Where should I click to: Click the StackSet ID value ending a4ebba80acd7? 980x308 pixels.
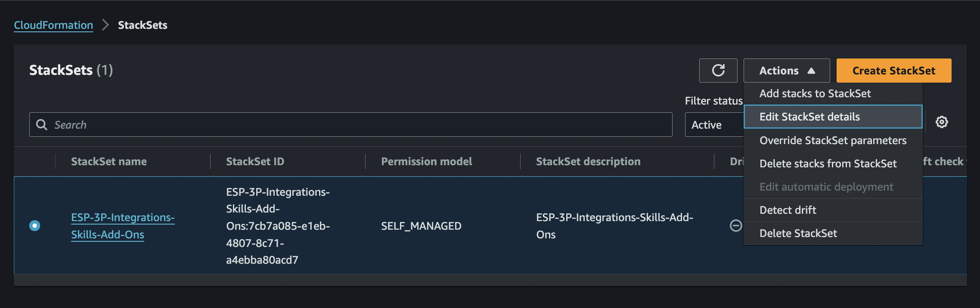278,226
